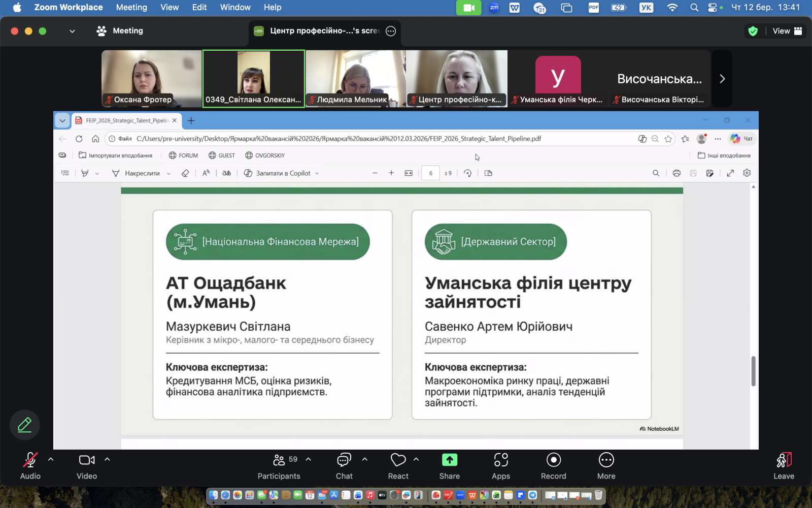The height and width of the screenshot is (508, 812).
Task: Open the Window menu in menu bar
Action: click(x=235, y=7)
